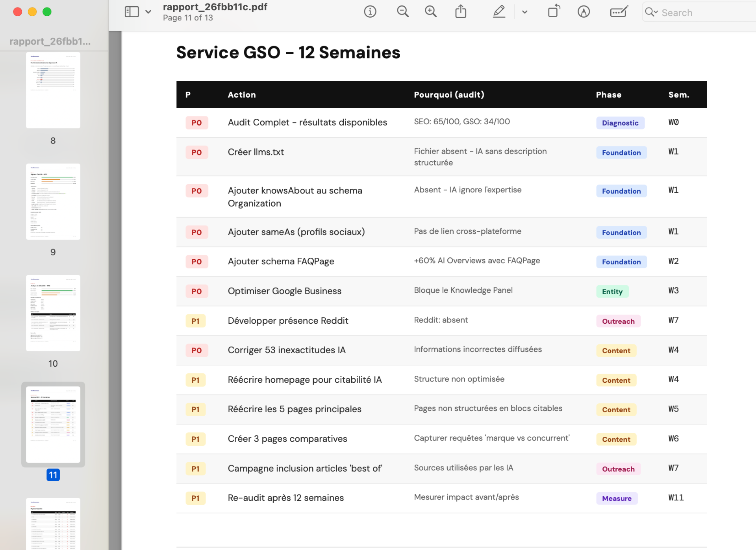Click the Phase column header
The image size is (756, 550).
609,95
